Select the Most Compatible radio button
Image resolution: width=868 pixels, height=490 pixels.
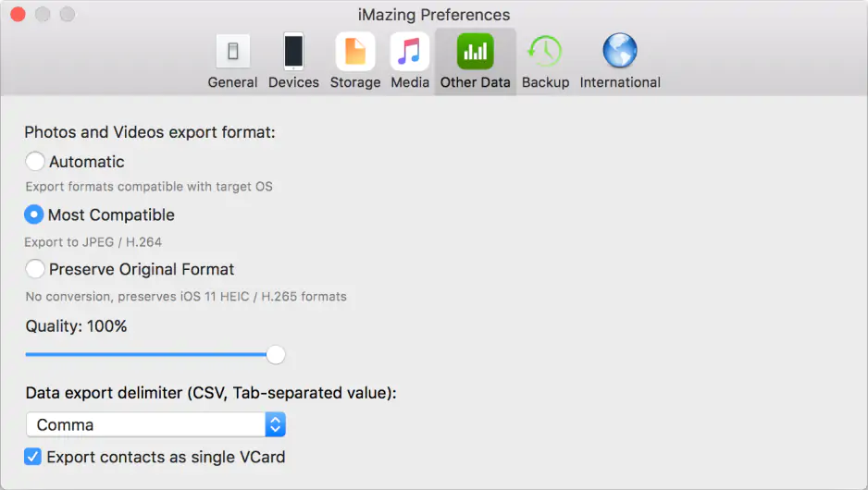(x=34, y=214)
